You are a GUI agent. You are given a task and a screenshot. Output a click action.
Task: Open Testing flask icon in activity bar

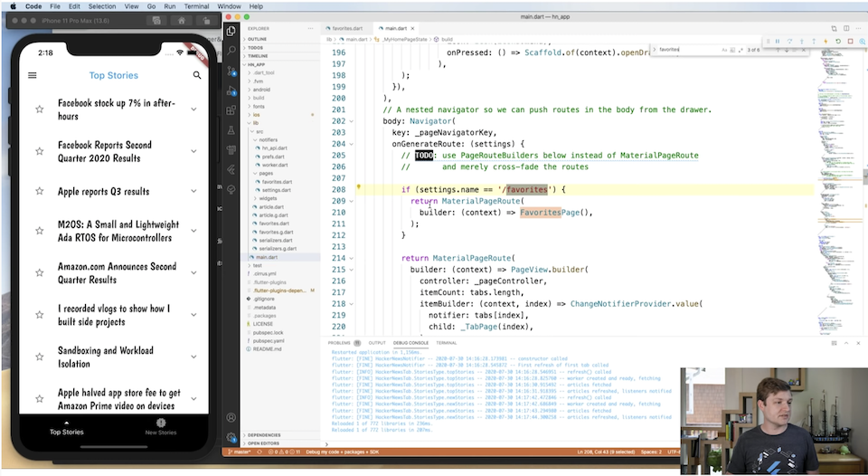(231, 130)
